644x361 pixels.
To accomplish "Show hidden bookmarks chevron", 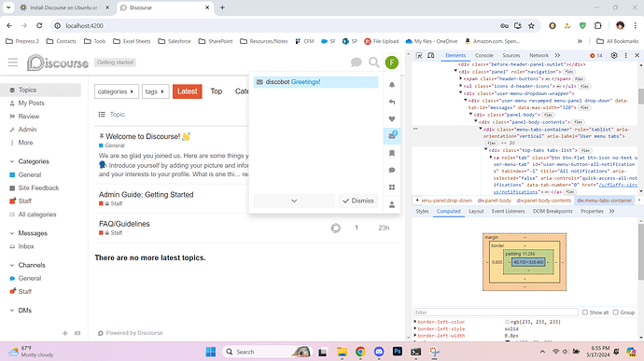I will [580, 41].
